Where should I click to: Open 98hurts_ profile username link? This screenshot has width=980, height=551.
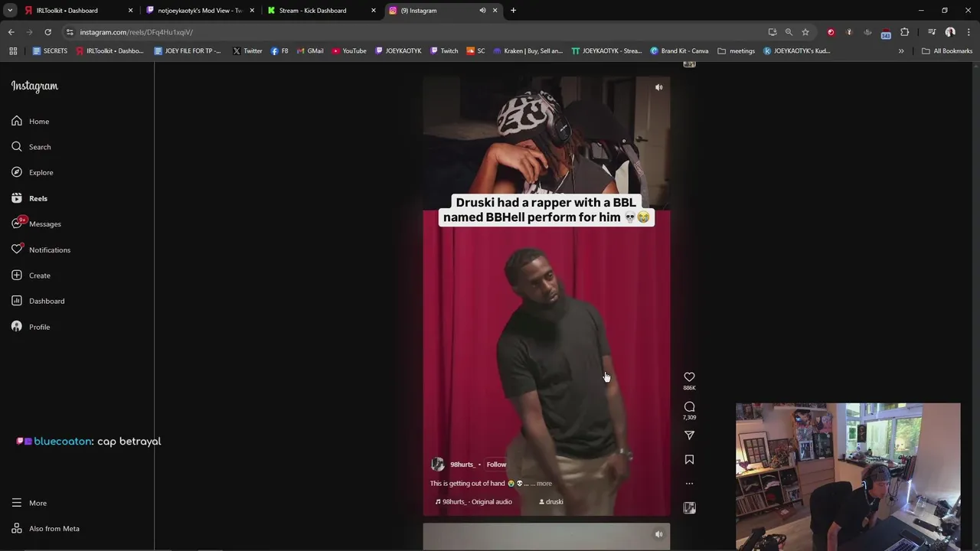(462, 465)
